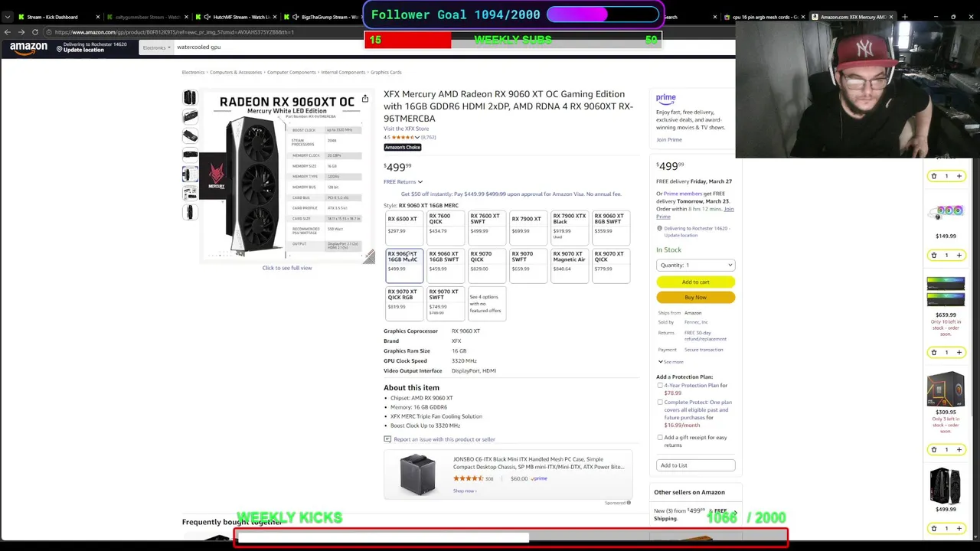Click to see full view link

(x=287, y=268)
